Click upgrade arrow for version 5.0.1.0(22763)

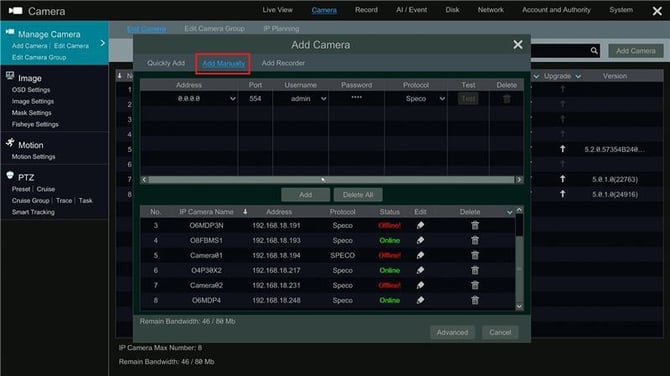(x=563, y=179)
